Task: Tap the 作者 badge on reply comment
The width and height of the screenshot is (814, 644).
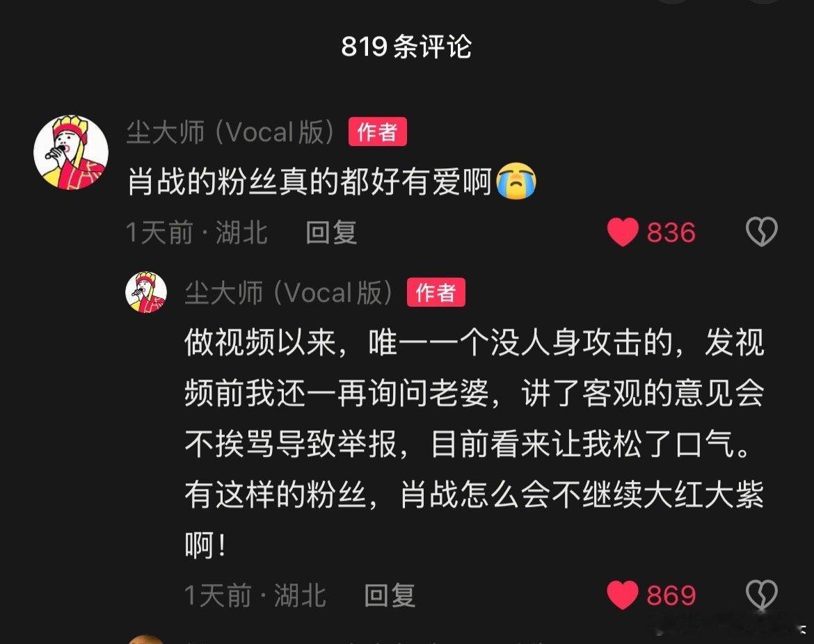Action: (x=436, y=292)
